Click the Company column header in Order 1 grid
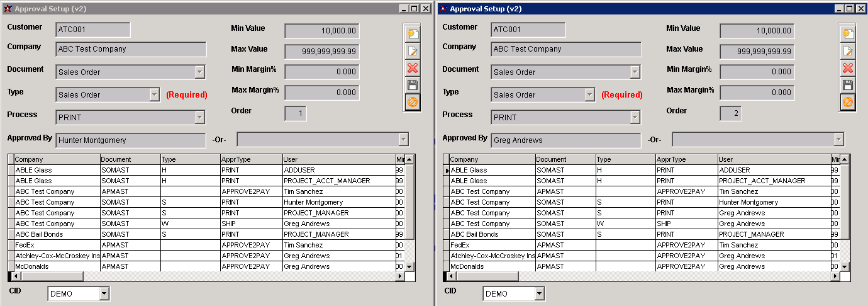This screenshot has width=868, height=306. [57, 159]
